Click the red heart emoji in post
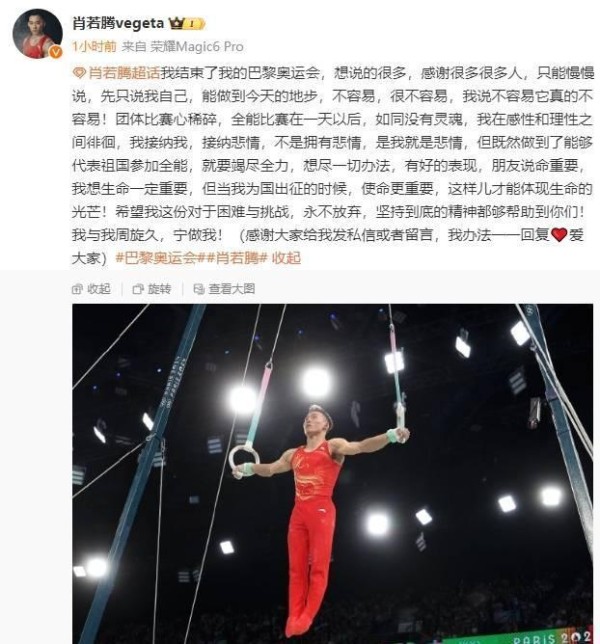The image size is (600, 644). coord(559,235)
